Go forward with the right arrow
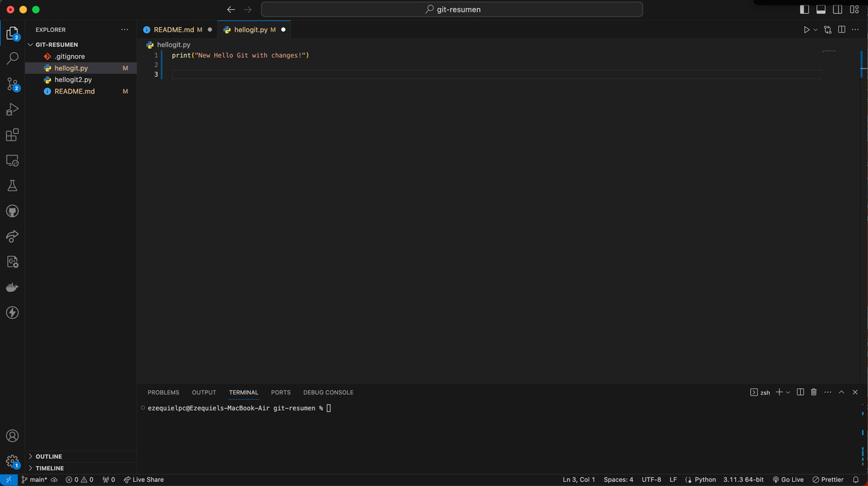This screenshot has width=868, height=486. coord(248,10)
